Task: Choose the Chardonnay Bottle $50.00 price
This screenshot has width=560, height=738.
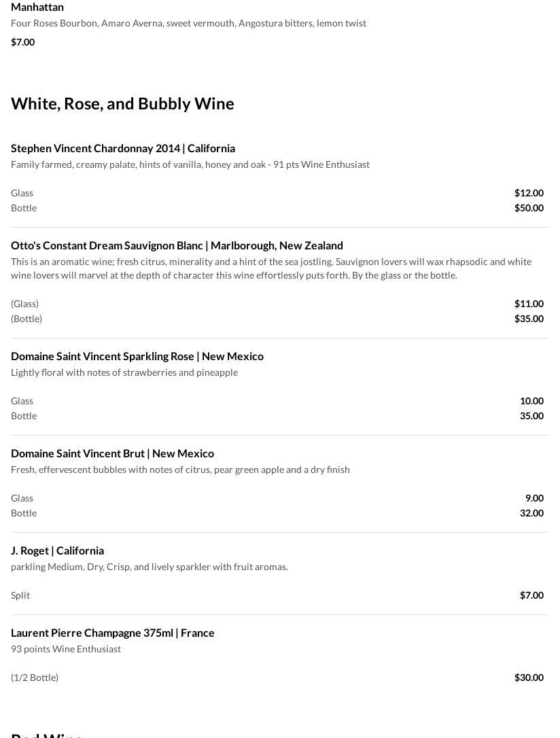Action: [529, 208]
